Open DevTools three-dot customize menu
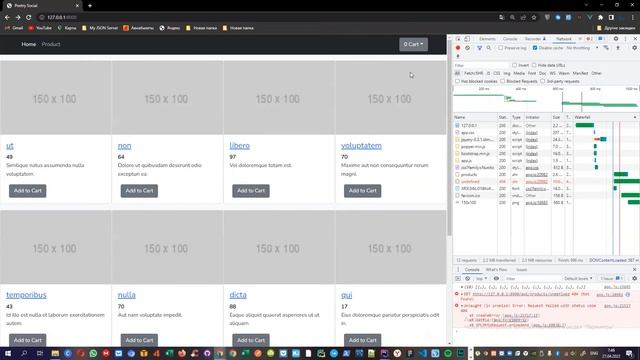 pyautogui.click(x=625, y=39)
